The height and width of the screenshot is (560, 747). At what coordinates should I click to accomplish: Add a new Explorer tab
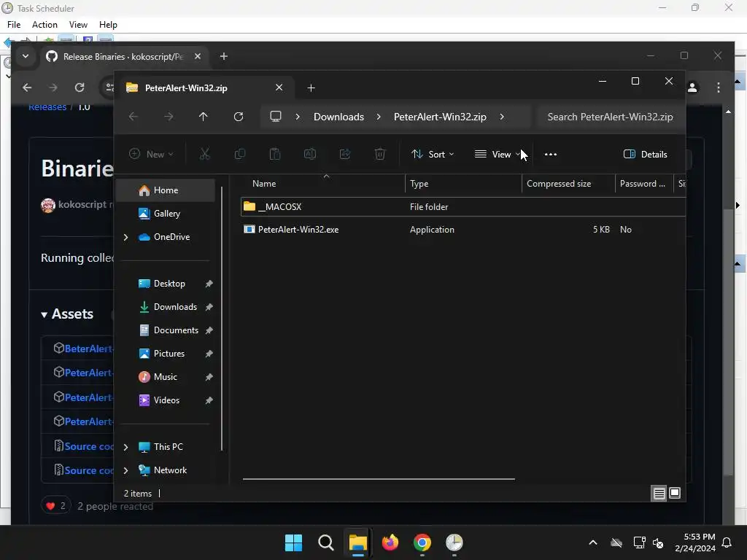(x=311, y=87)
